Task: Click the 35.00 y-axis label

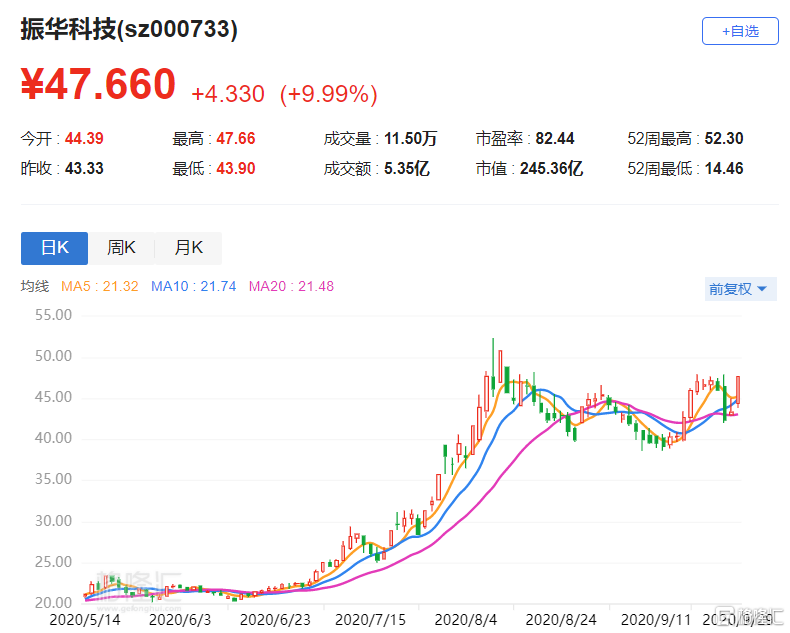Action: [x=53, y=479]
